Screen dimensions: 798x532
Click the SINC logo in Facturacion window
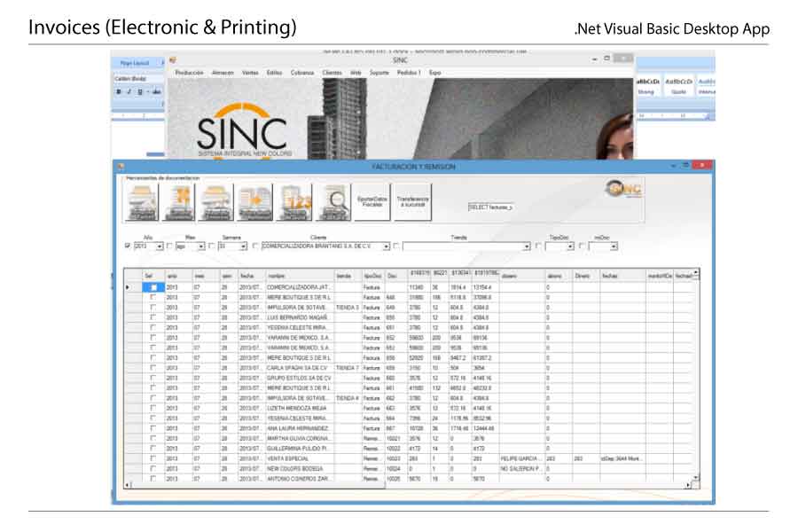pyautogui.click(x=626, y=190)
